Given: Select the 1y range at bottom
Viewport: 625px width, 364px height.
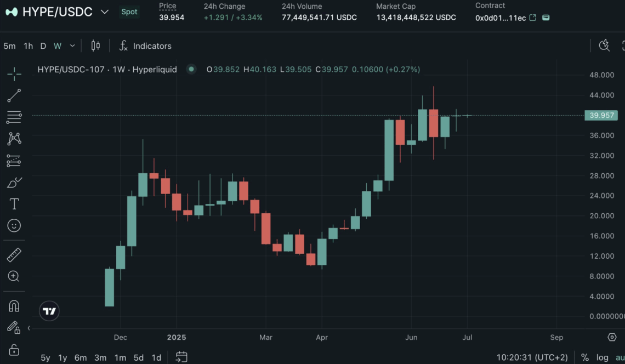Looking at the screenshot, I should (62, 357).
